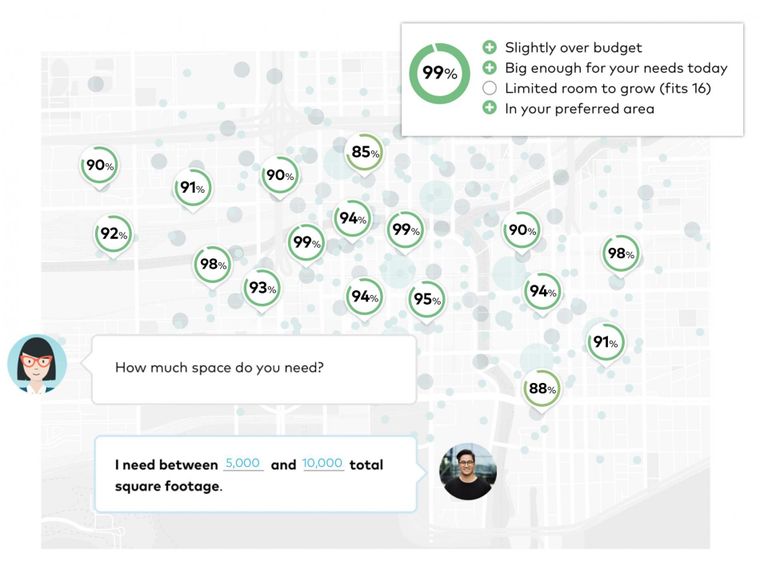Toggle the 'Slightly over budget' green plus indicator
This screenshot has width=768, height=574.
click(489, 48)
